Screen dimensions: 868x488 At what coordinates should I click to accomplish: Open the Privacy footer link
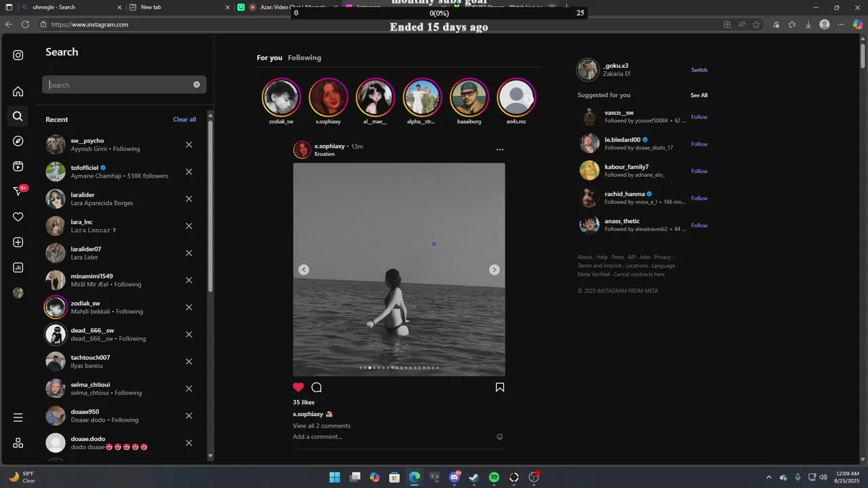[x=663, y=258]
